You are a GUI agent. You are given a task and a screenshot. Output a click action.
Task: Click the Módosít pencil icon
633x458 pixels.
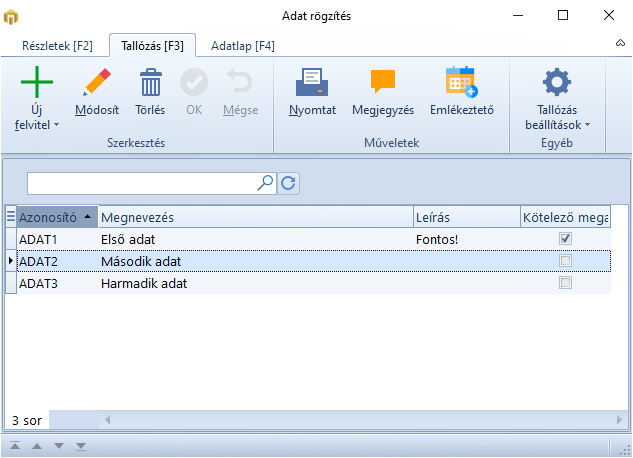[97, 82]
